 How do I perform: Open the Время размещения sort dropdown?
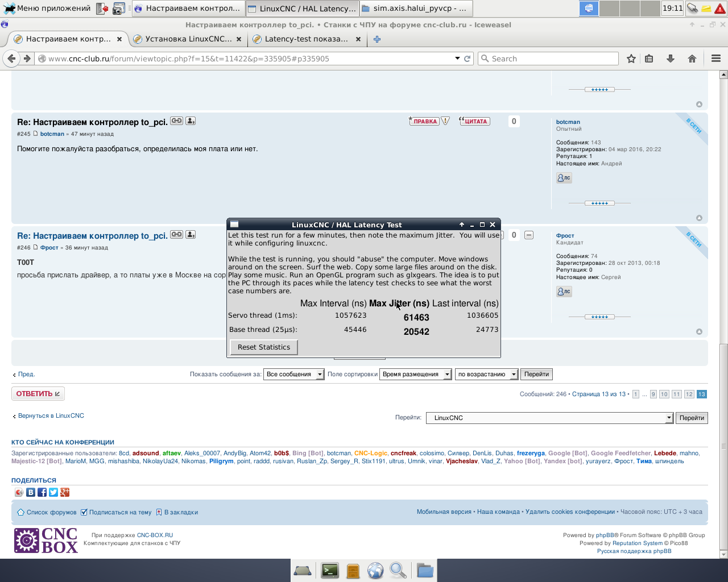pyautogui.click(x=415, y=374)
